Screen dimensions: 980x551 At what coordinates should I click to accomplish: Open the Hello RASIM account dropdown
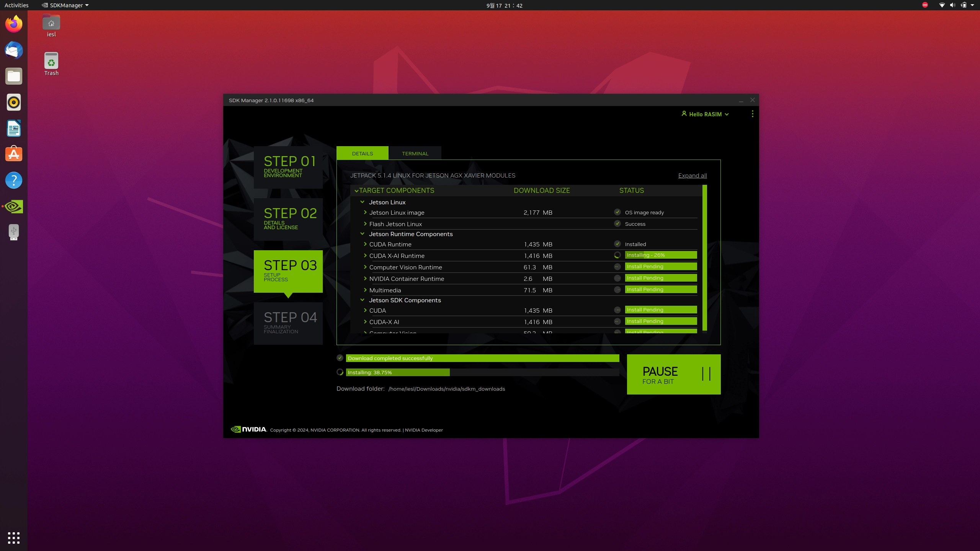tap(705, 114)
